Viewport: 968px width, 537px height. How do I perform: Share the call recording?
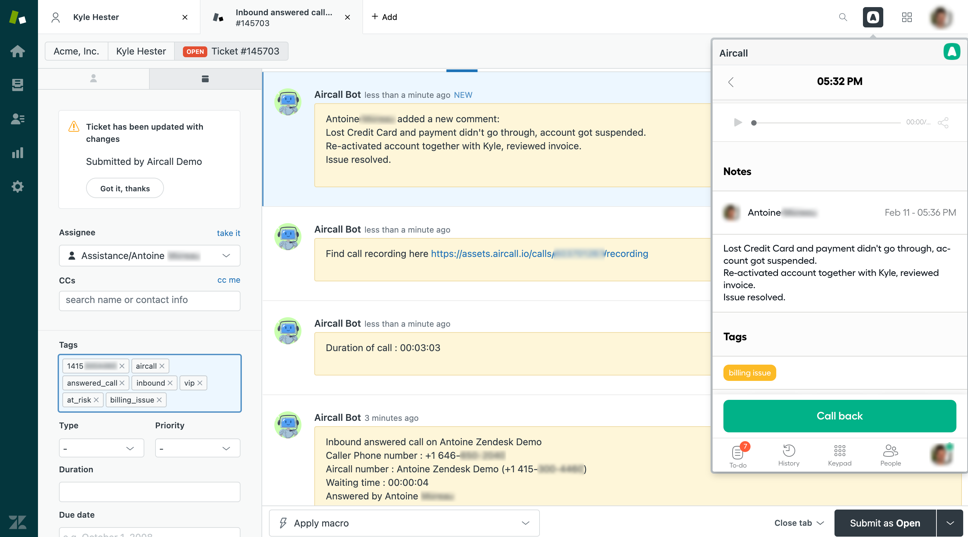(x=943, y=122)
